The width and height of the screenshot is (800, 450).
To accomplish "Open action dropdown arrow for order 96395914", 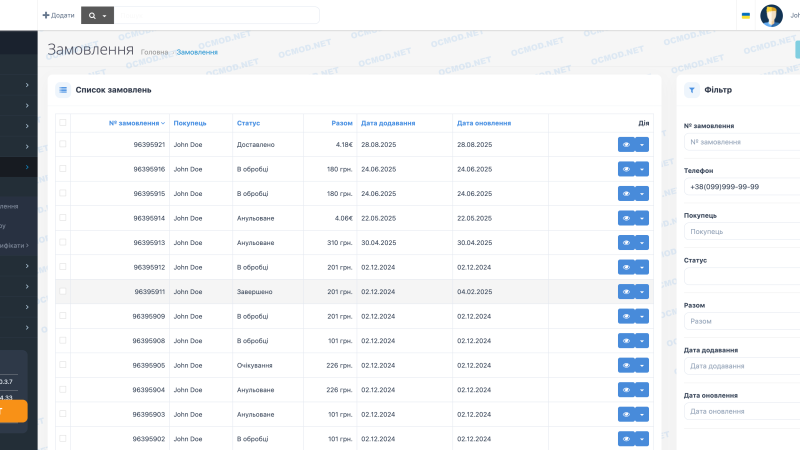I will [x=642, y=218].
